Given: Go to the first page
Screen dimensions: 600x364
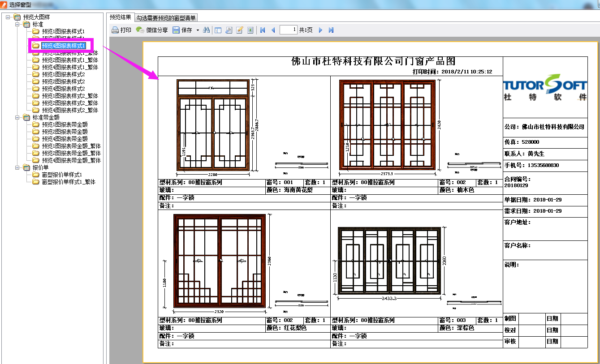Looking at the screenshot, I should [263, 30].
